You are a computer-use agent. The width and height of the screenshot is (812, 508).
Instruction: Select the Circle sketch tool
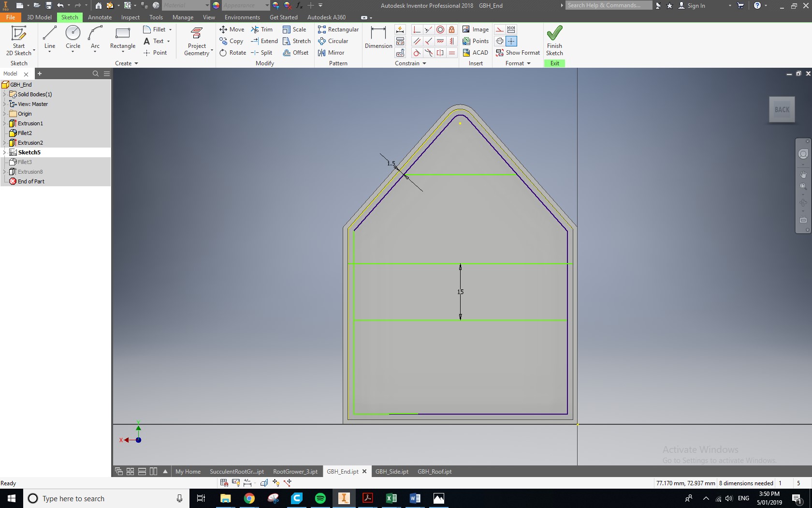[73, 38]
